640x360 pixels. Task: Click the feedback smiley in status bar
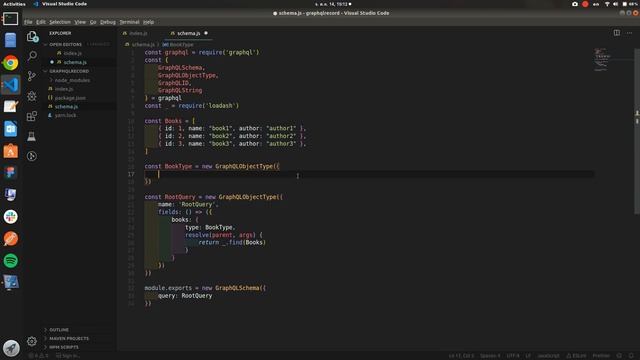point(619,356)
